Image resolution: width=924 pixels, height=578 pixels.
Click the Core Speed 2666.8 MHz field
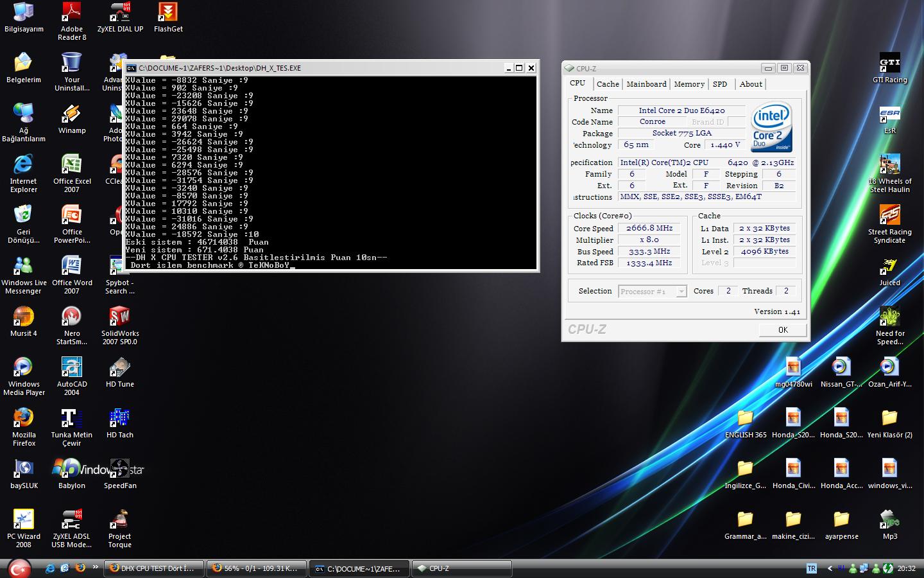tap(649, 228)
